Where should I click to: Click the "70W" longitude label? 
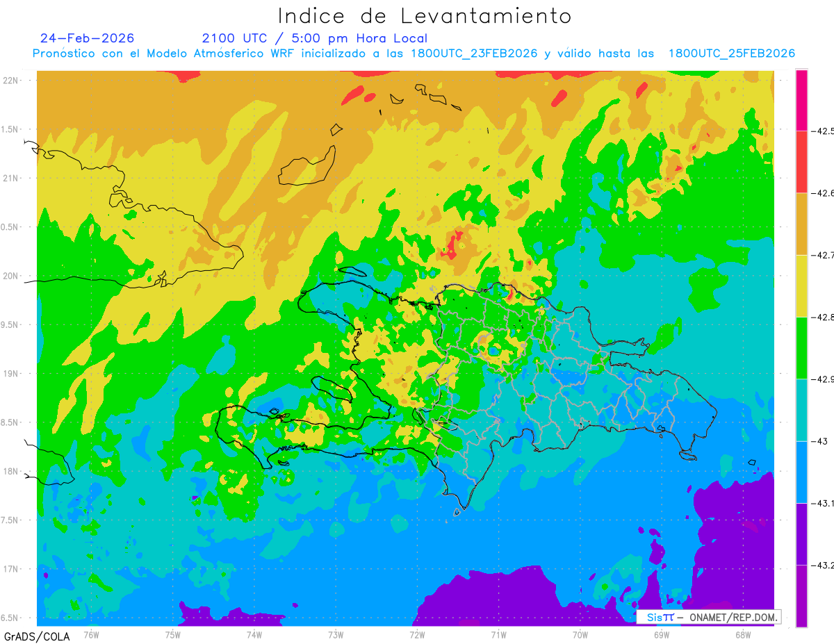(580, 634)
